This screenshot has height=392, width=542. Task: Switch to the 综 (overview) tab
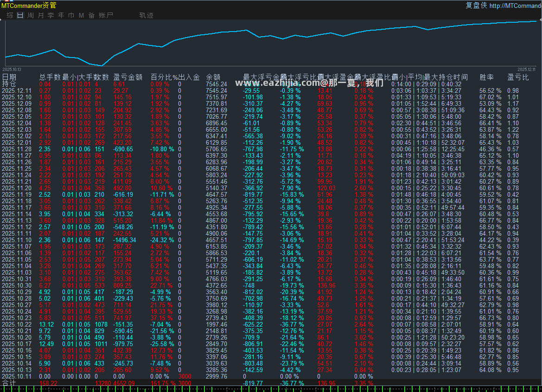tap(10, 15)
